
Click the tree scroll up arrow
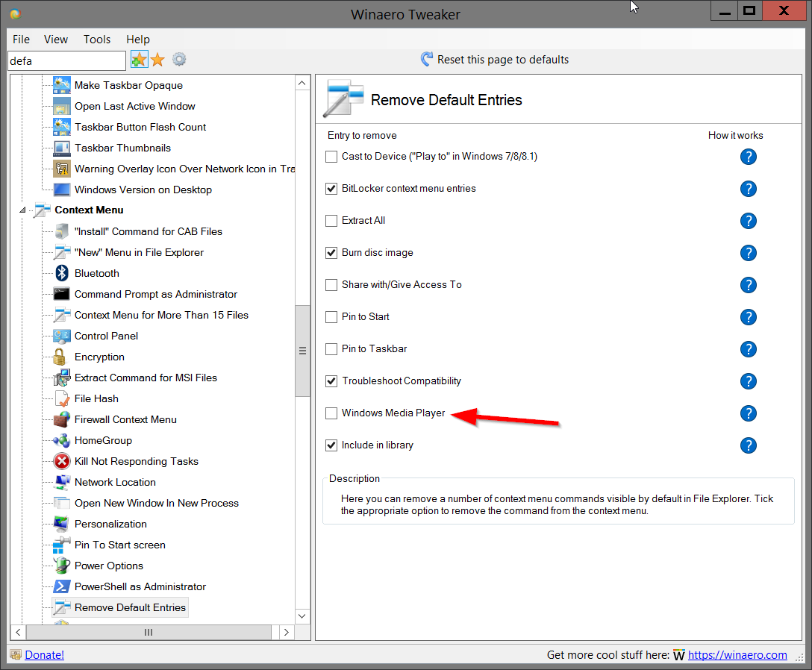[x=302, y=83]
